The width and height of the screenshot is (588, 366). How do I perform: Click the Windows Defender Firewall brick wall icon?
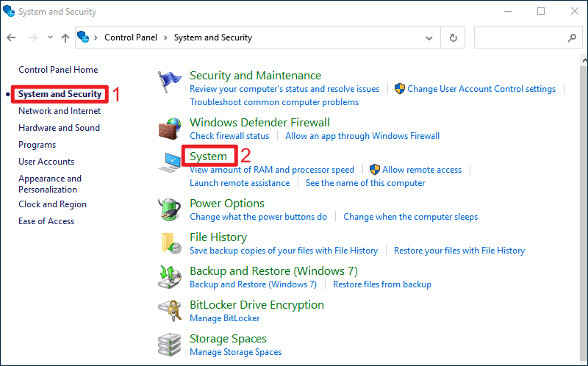170,129
